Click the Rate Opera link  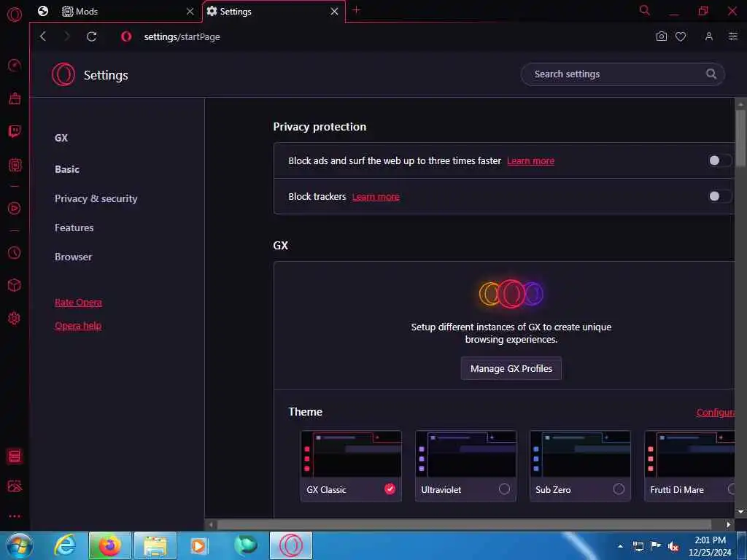[x=78, y=303]
